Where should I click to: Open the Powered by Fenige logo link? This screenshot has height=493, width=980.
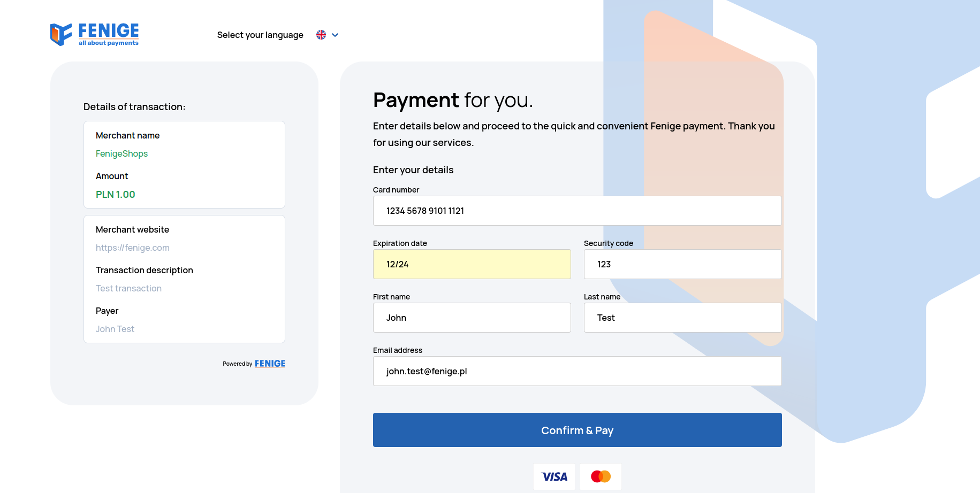pos(270,364)
